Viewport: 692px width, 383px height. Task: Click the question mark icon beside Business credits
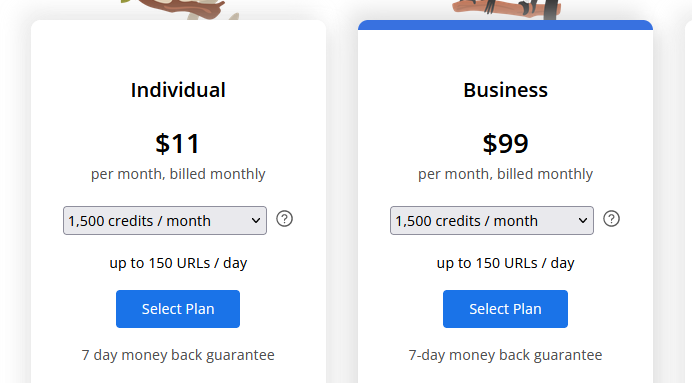click(x=611, y=219)
